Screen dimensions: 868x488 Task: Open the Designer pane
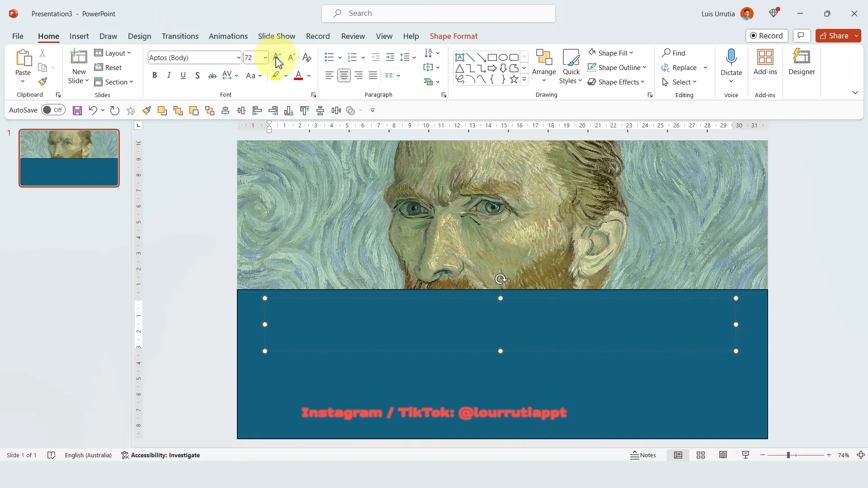[x=802, y=62]
